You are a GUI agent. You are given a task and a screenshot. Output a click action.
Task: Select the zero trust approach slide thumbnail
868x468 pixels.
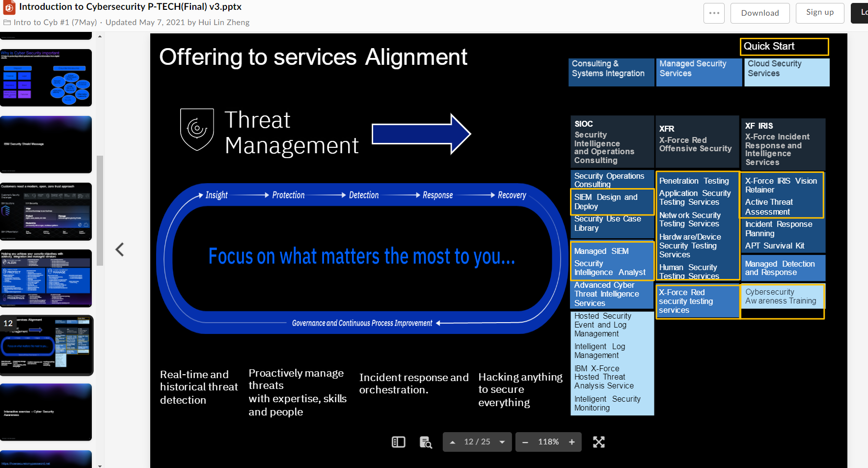pos(46,211)
